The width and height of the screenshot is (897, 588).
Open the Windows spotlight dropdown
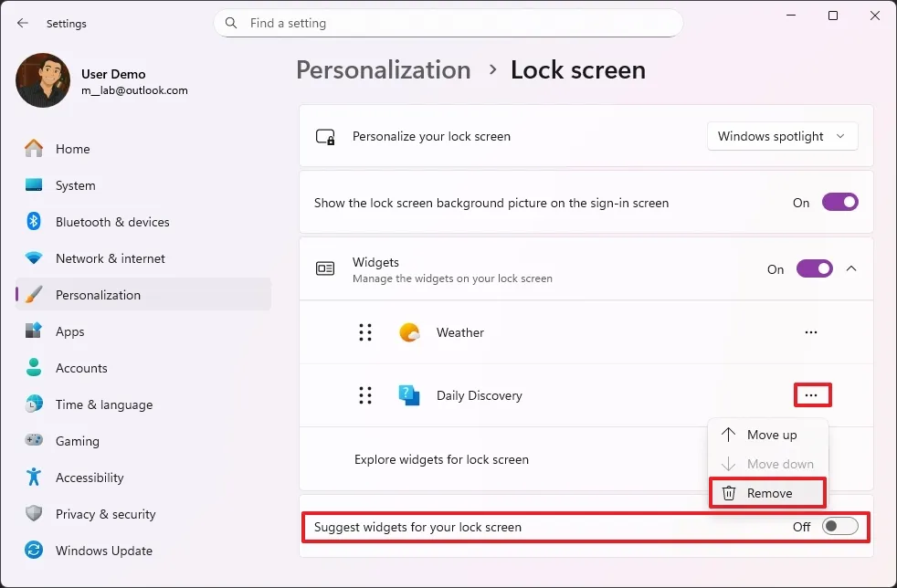pyautogui.click(x=782, y=136)
